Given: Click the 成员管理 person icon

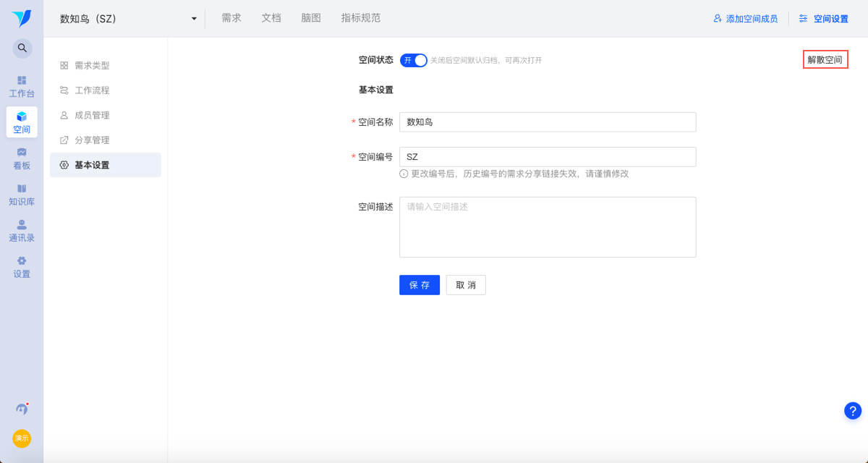Looking at the screenshot, I should pos(64,115).
